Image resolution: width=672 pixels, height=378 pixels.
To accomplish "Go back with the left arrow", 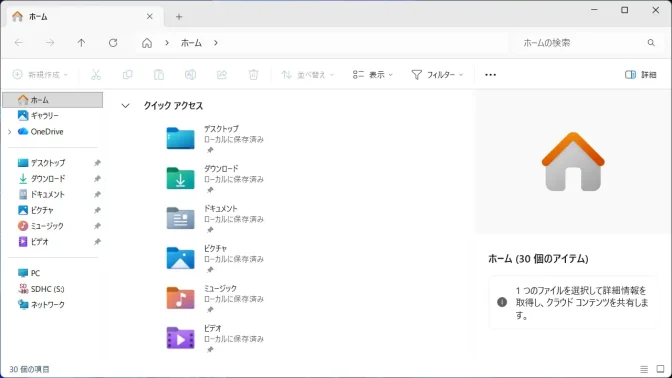I will click(19, 42).
